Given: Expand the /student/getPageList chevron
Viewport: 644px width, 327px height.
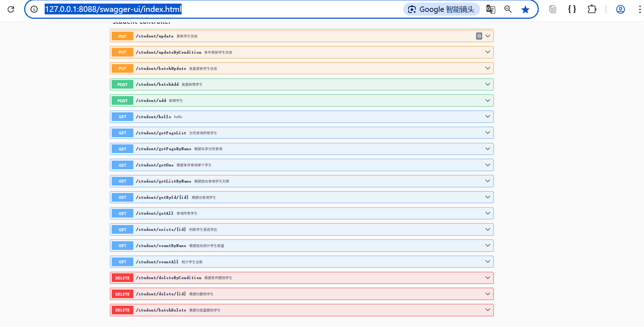Looking at the screenshot, I should coord(488,133).
